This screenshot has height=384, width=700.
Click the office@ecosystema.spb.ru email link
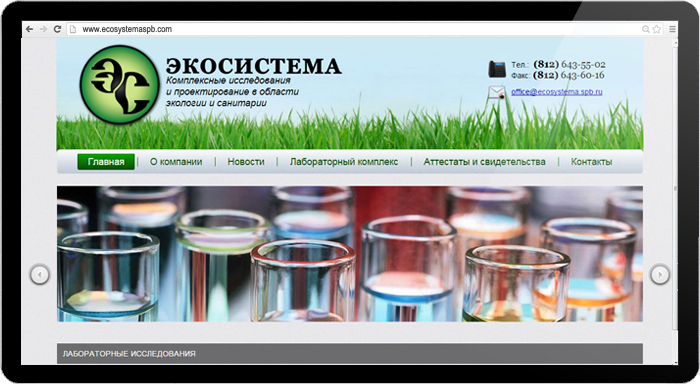pos(557,92)
